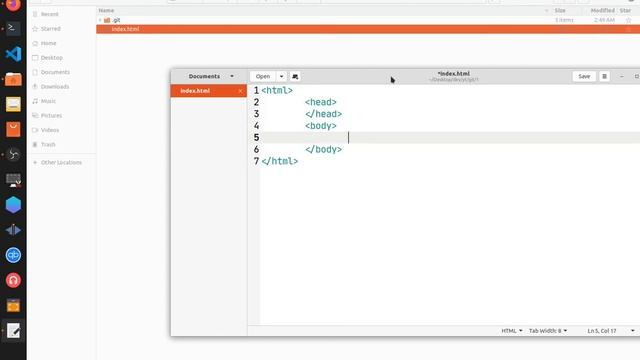Select the index.html row in Files

[368, 29]
